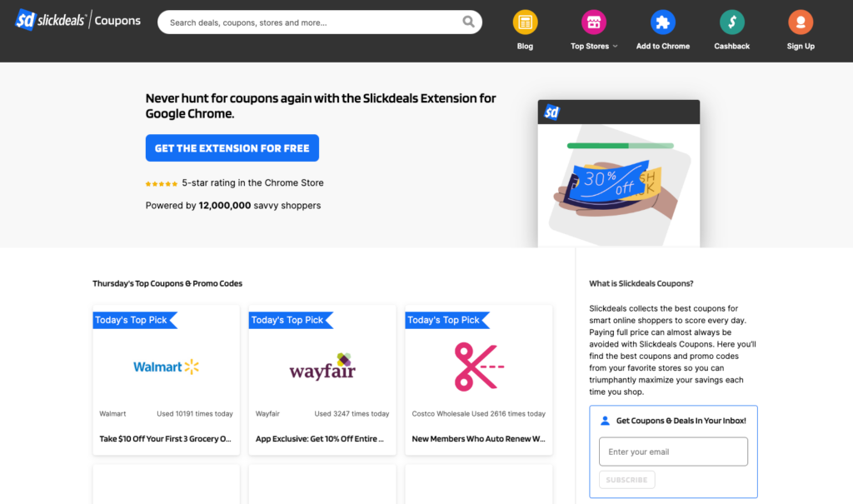Open the Costco new members auto renew deal

pos(476,438)
